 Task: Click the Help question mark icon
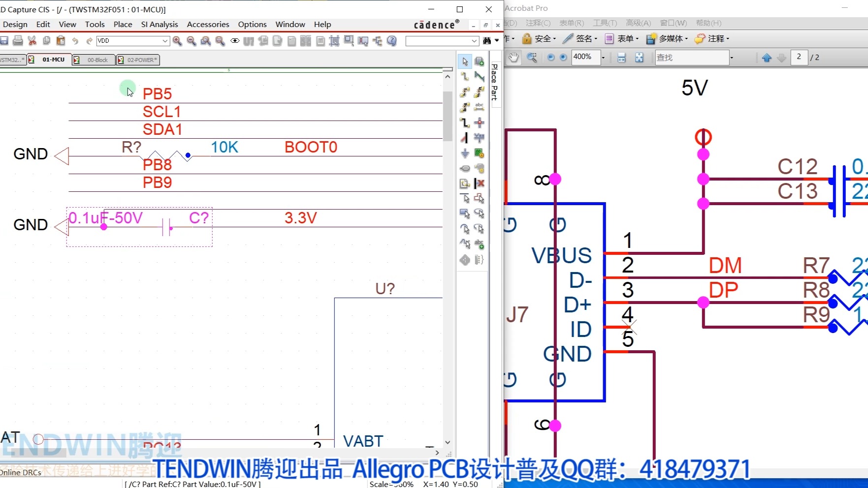(x=392, y=41)
